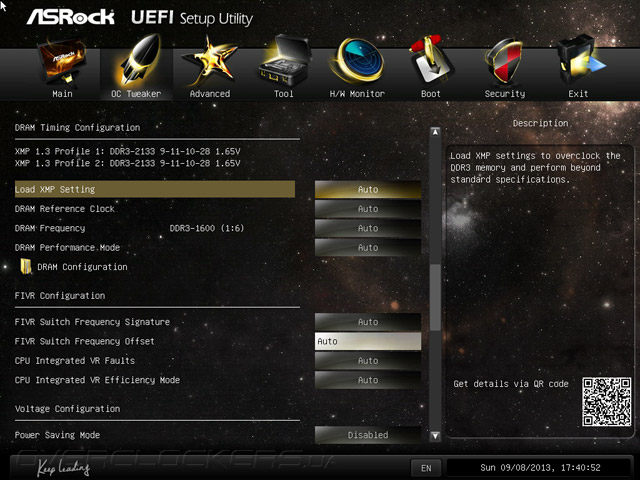This screenshot has width=640, height=480.
Task: Open the DRAM Frequency Auto dropdown
Action: point(368,228)
